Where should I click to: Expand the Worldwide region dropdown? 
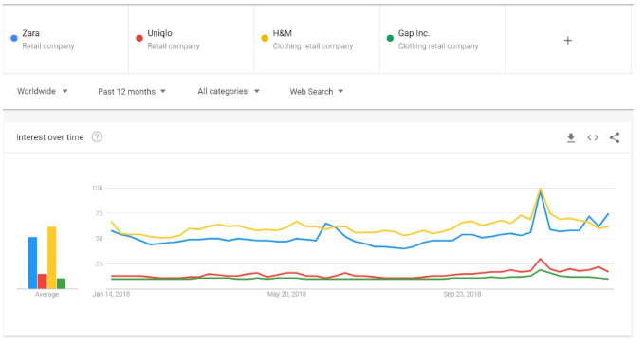pyautogui.click(x=43, y=91)
